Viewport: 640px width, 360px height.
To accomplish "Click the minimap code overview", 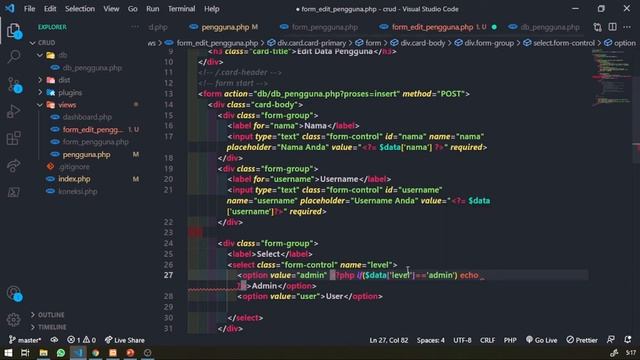I will 611,78.
